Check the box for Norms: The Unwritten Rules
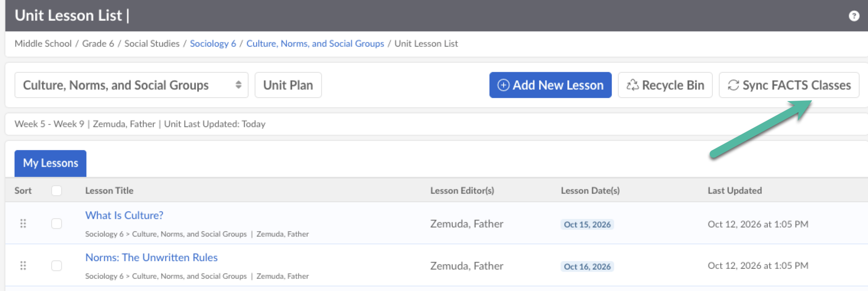Screen dimensions: 868x291 point(57,266)
